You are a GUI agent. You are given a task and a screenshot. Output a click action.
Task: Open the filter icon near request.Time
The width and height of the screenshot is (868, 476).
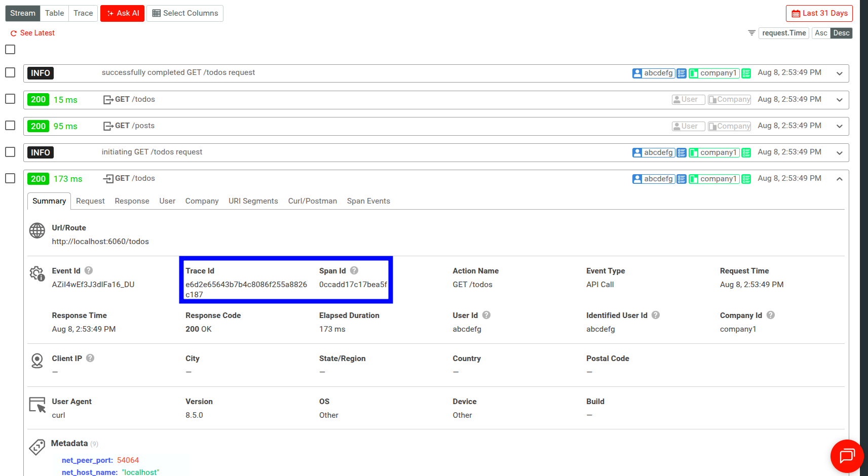tap(751, 32)
